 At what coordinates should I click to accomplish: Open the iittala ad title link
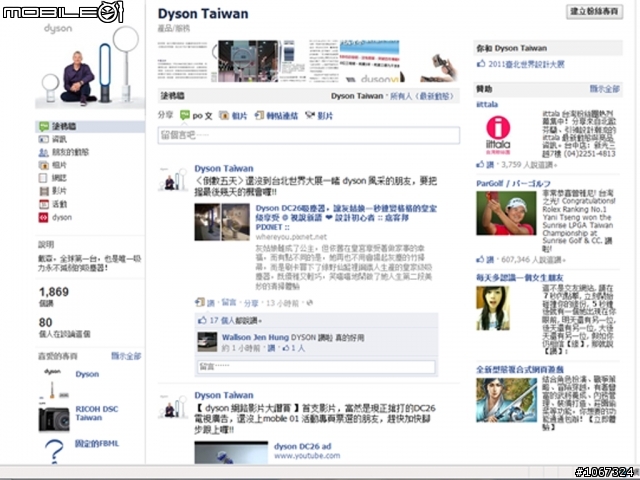[487, 104]
